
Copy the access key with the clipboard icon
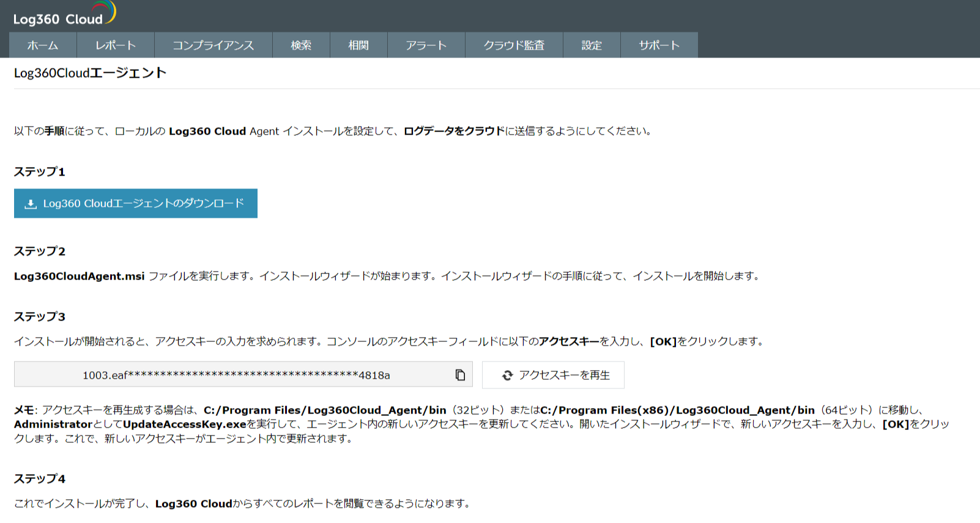(460, 375)
